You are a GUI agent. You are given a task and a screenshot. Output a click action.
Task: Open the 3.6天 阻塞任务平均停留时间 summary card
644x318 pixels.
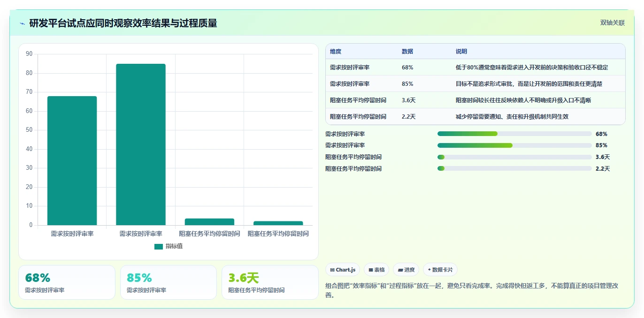point(270,282)
